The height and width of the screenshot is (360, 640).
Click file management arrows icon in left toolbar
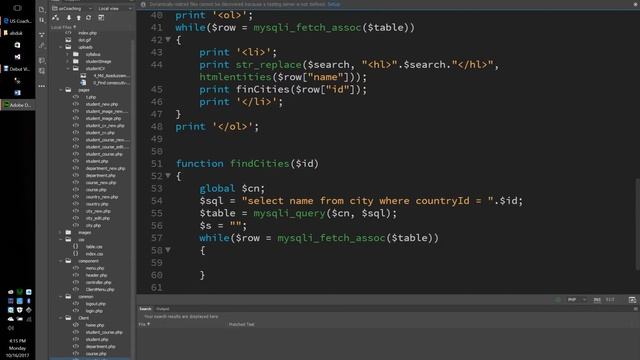42,20
